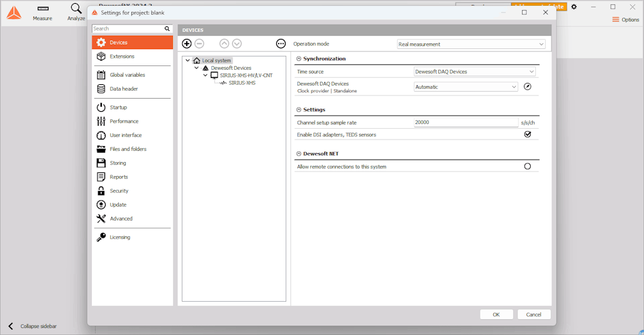Collapse the Dewesoft Devices tree node
This screenshot has height=335, width=644.
(x=197, y=68)
